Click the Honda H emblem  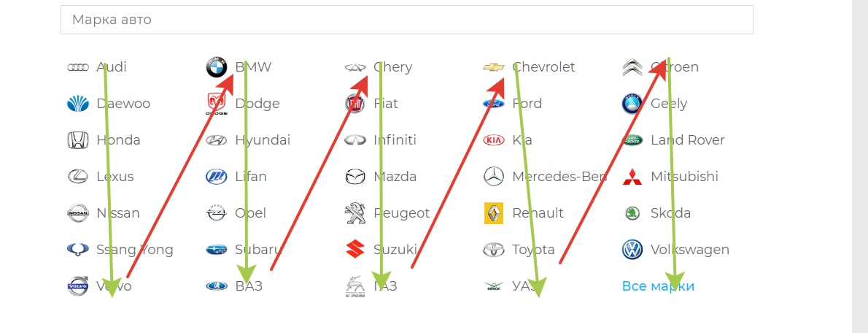point(77,140)
